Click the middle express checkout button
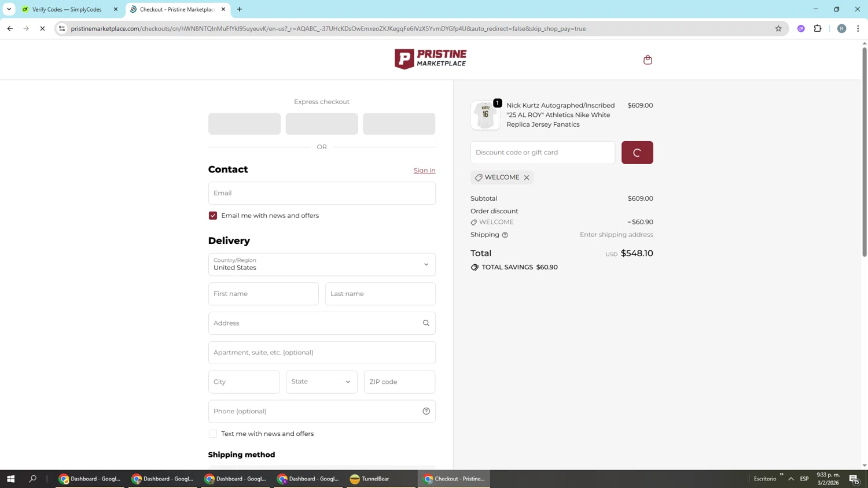 click(x=322, y=124)
